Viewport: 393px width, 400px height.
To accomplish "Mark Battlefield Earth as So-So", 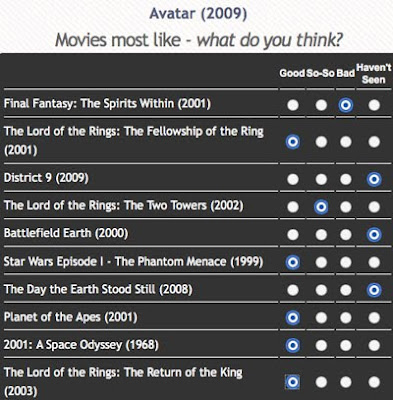I will (321, 235).
